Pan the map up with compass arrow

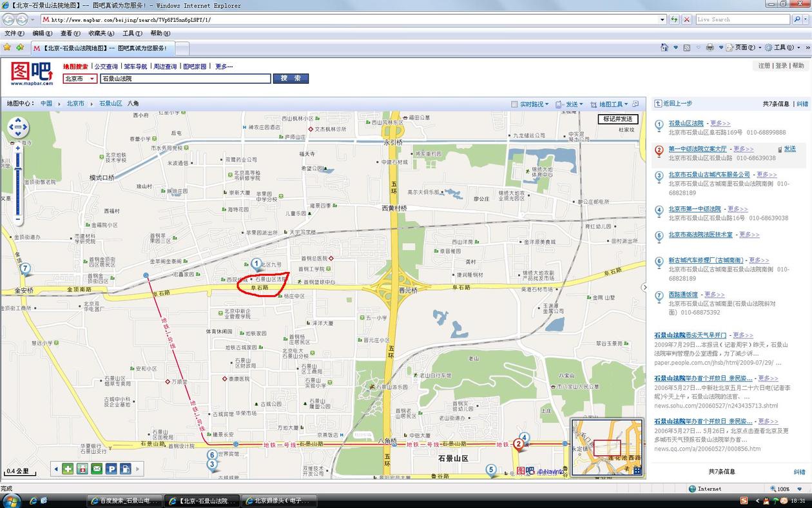point(18,120)
